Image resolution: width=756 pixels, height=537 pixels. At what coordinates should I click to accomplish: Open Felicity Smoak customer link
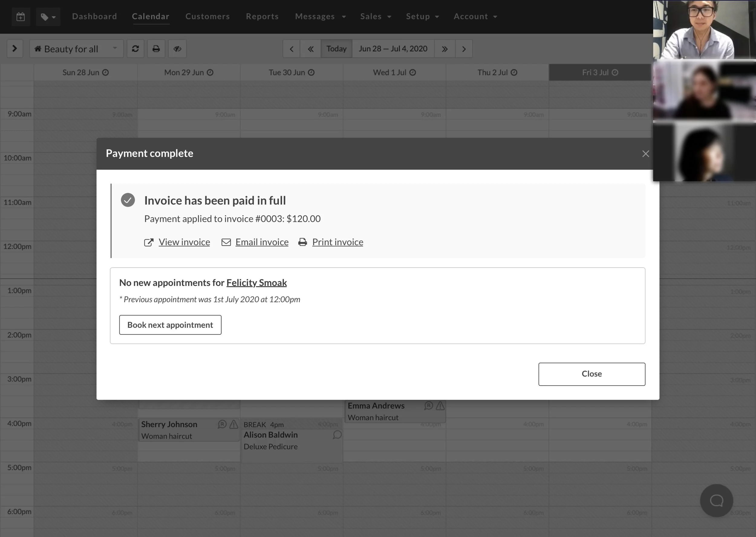coord(256,283)
